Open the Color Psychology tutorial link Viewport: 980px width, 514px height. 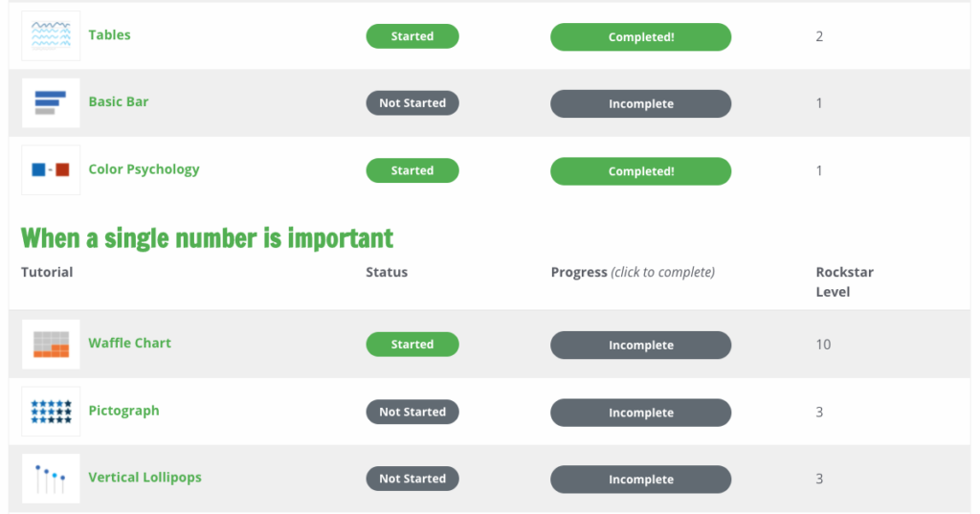click(x=144, y=169)
